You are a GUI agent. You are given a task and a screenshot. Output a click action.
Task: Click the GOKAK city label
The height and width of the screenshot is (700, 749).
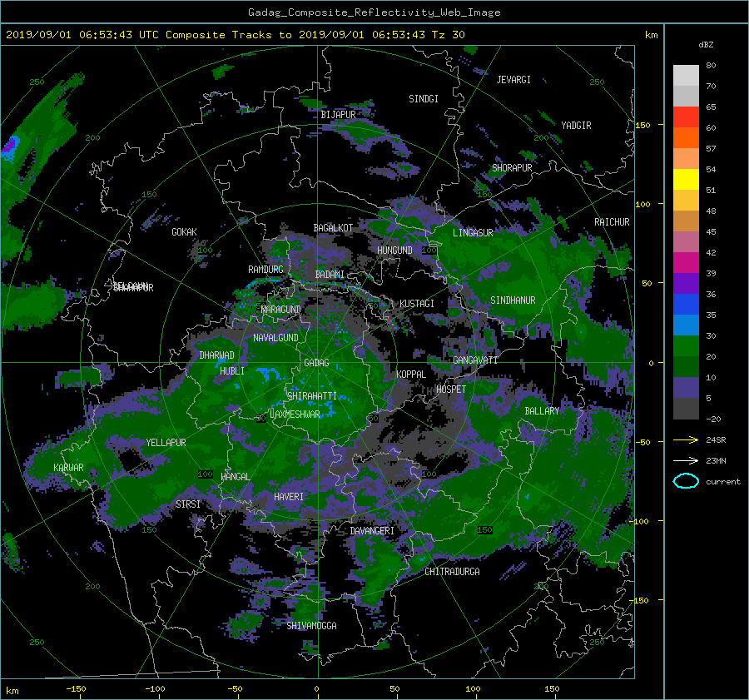(184, 232)
